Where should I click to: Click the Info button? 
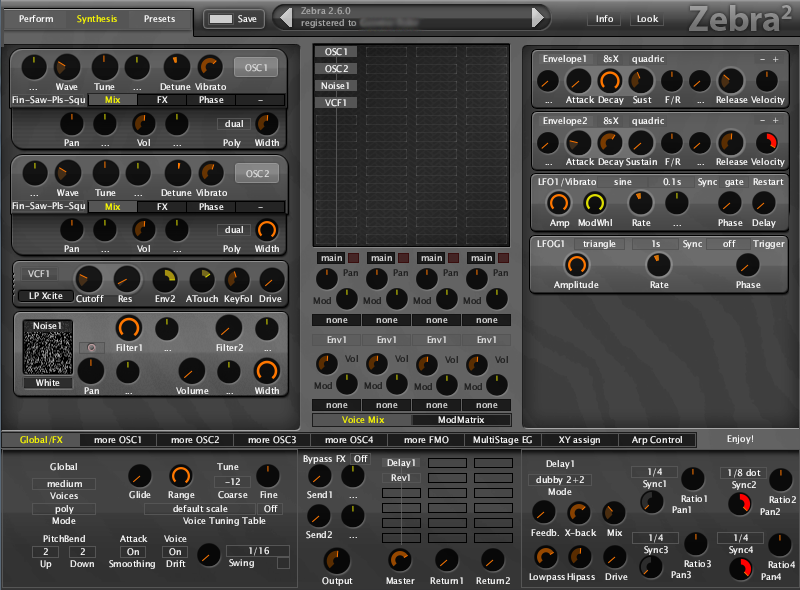[x=604, y=19]
